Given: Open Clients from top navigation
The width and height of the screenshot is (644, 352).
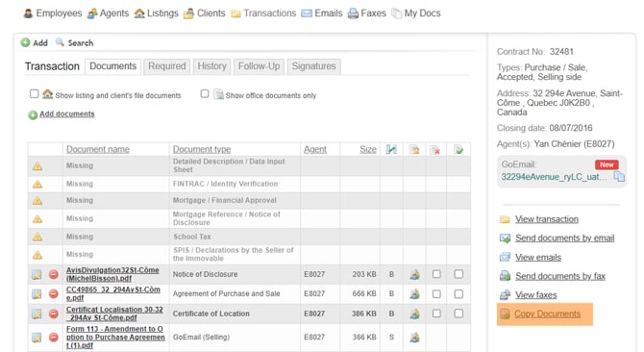Looking at the screenshot, I should coord(205,13).
